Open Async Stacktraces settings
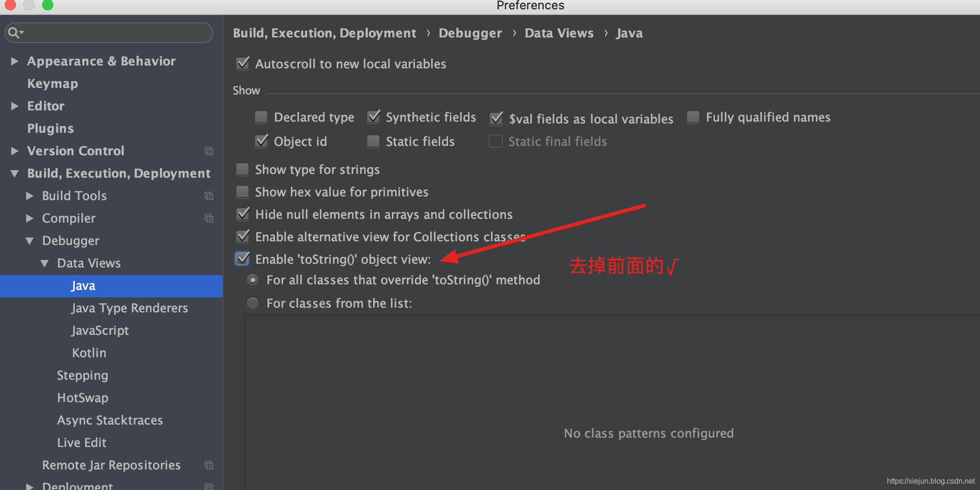The width and height of the screenshot is (980, 490). (110, 420)
